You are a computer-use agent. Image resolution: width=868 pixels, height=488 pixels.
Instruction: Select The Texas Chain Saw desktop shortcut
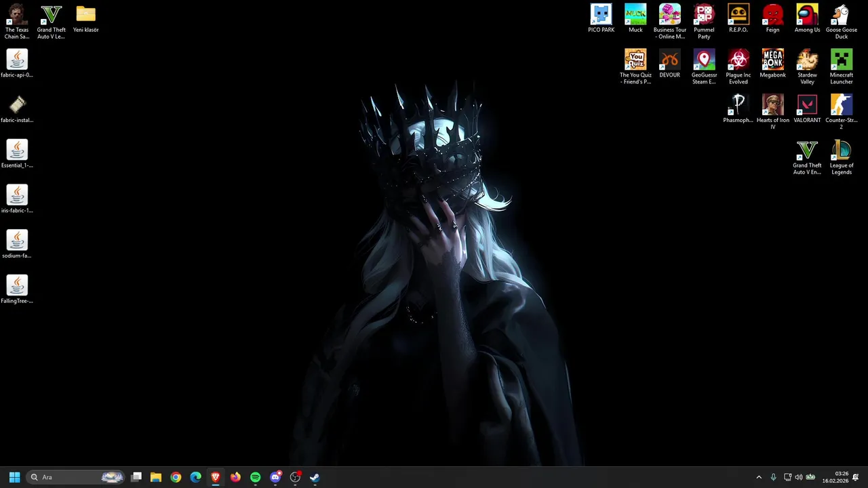17,22
